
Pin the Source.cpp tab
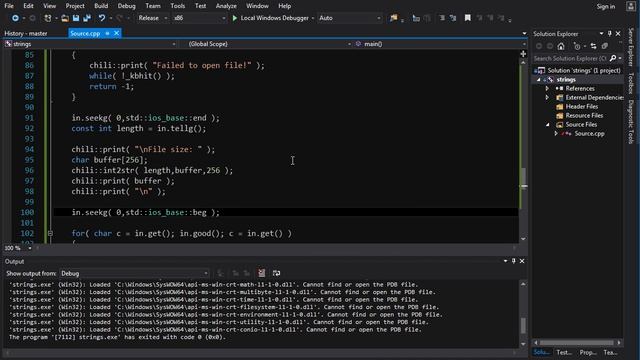107,33
